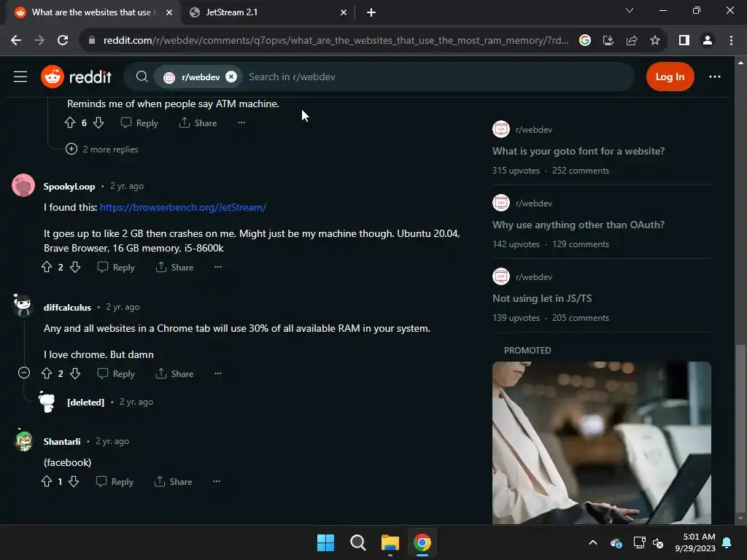Reply to SpookyLoop's comment

pos(116,267)
